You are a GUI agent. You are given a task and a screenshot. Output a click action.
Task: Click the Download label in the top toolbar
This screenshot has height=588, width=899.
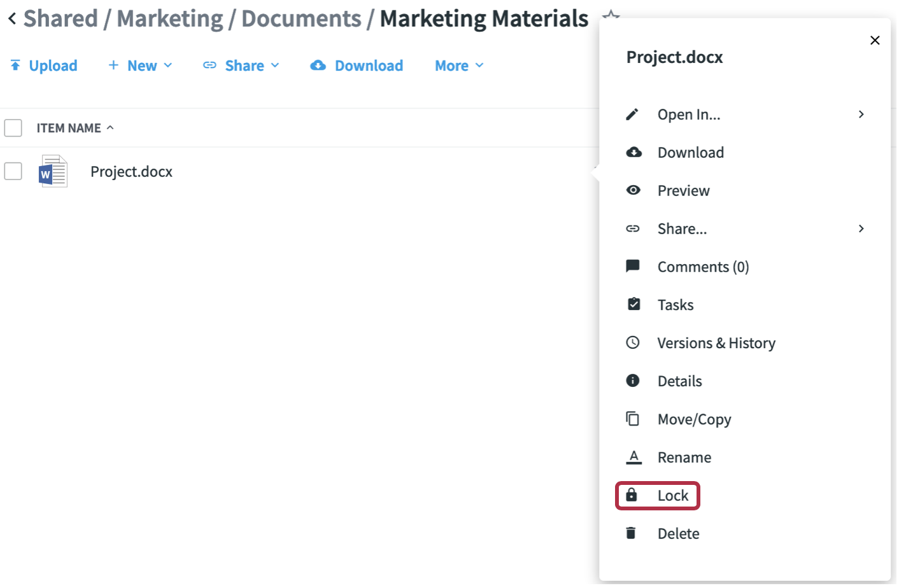click(370, 66)
